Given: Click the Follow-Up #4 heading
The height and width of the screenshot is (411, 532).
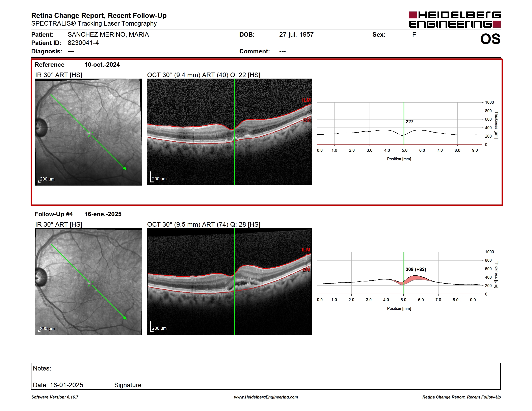Looking at the screenshot, I should click(x=54, y=214).
